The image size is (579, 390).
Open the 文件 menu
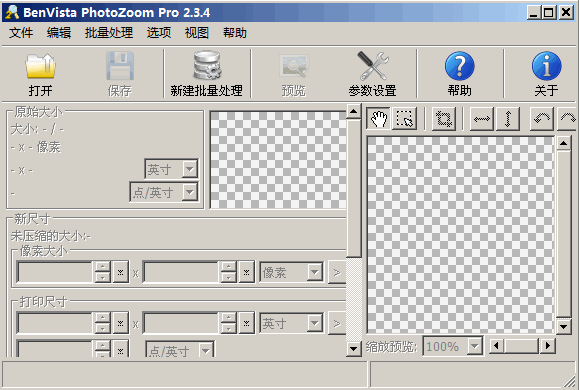(21, 33)
